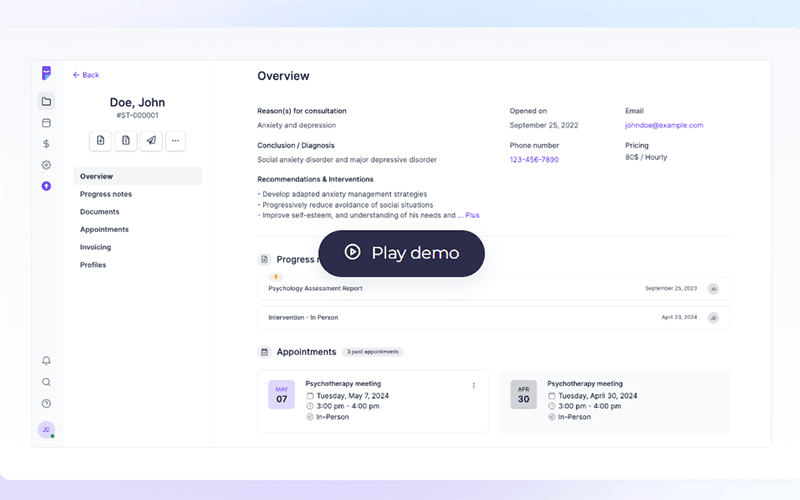Open Psychology Assessment Report note
This screenshot has width=800, height=500.
pyautogui.click(x=493, y=288)
